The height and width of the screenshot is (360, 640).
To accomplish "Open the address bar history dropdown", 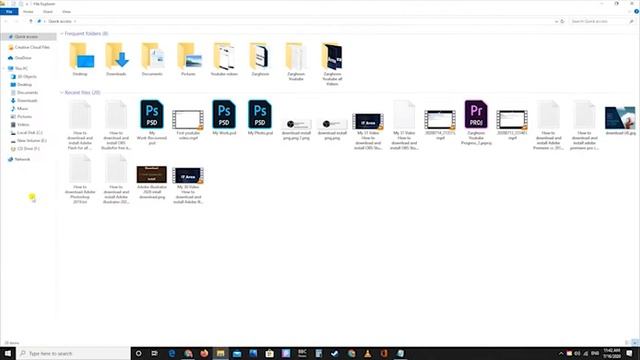I will pyautogui.click(x=556, y=21).
